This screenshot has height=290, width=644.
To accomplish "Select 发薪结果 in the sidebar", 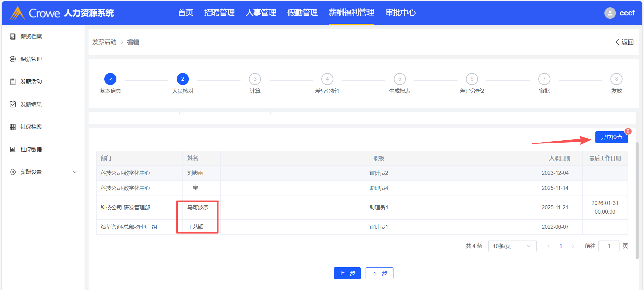I will (x=31, y=104).
